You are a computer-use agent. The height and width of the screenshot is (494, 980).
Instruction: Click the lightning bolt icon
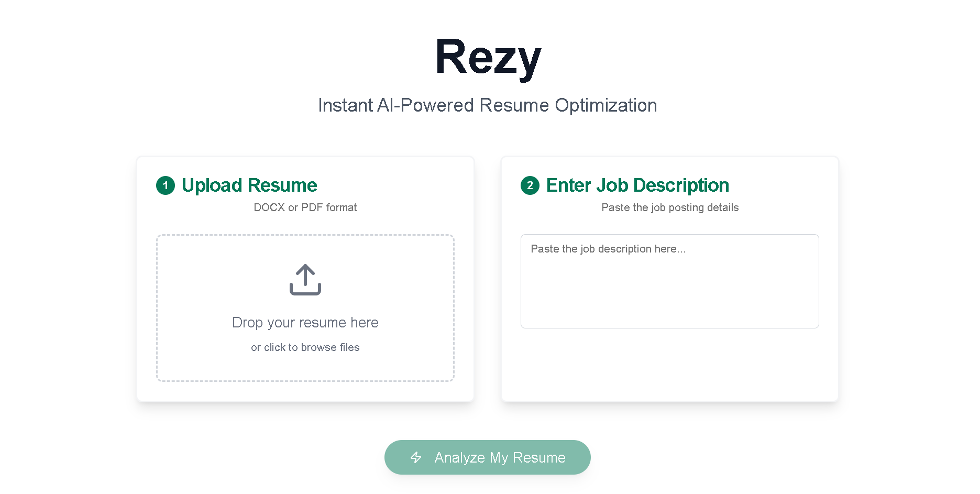(416, 457)
